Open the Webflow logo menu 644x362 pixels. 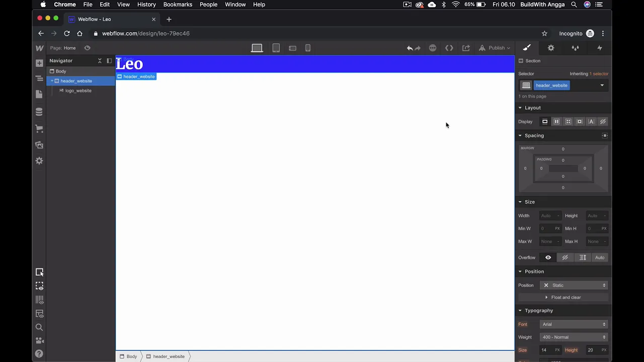39,48
